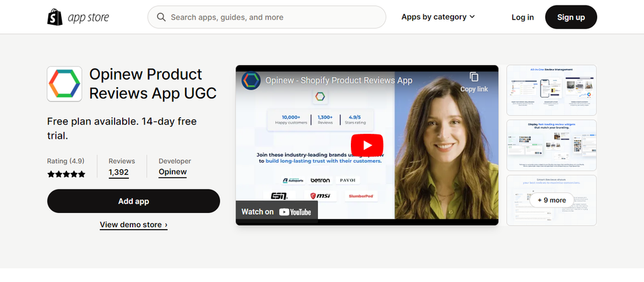The height and width of the screenshot is (282, 644).
Task: Click the Rating (4.9) label
Action: [66, 161]
